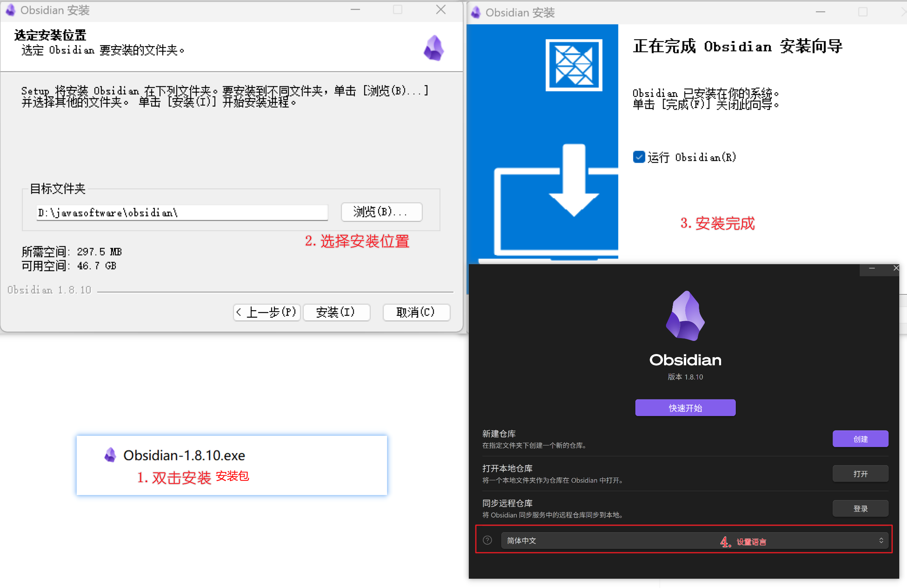Click the Obsidian logo in the installer header
The image size is (907, 588).
434,48
